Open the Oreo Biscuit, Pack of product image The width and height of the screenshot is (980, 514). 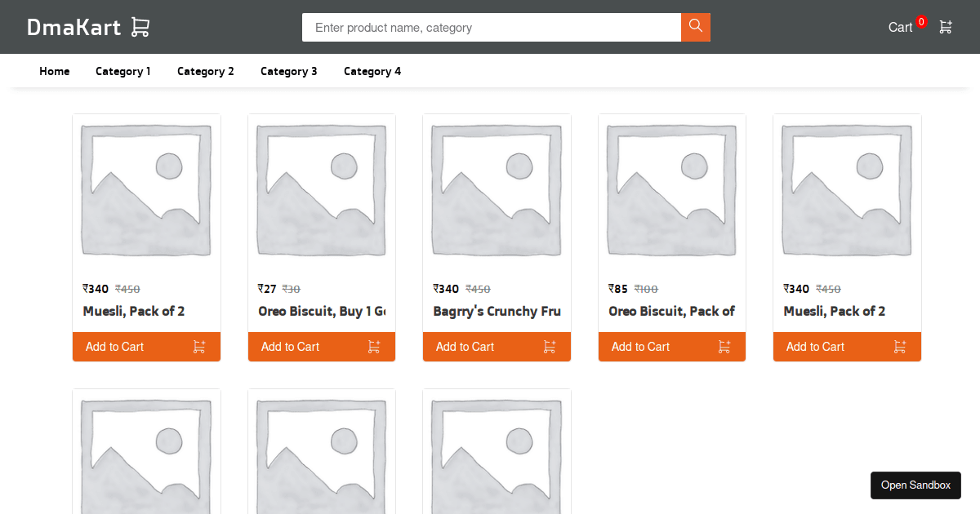672,190
